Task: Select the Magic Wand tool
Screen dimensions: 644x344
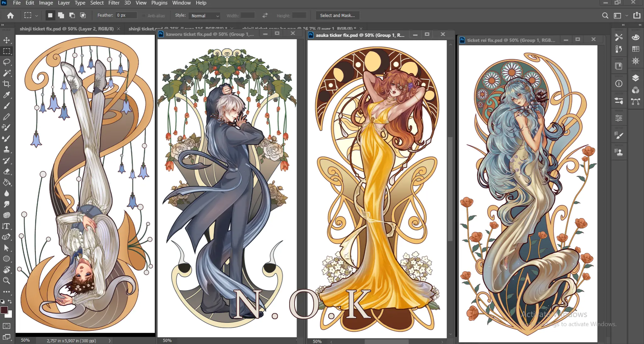Action: coord(7,73)
